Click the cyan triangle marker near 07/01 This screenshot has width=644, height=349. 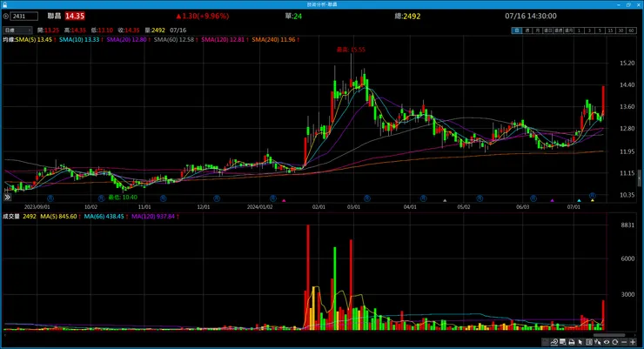click(x=579, y=200)
